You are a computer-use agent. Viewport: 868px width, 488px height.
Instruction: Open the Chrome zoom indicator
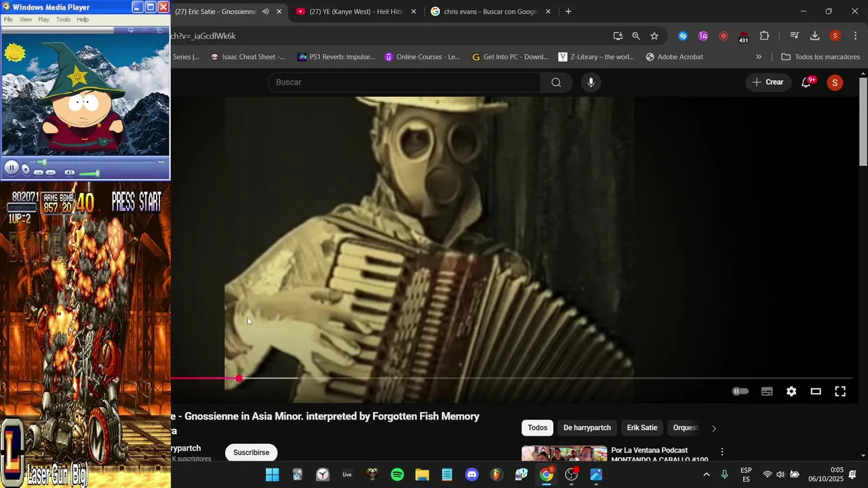(636, 36)
